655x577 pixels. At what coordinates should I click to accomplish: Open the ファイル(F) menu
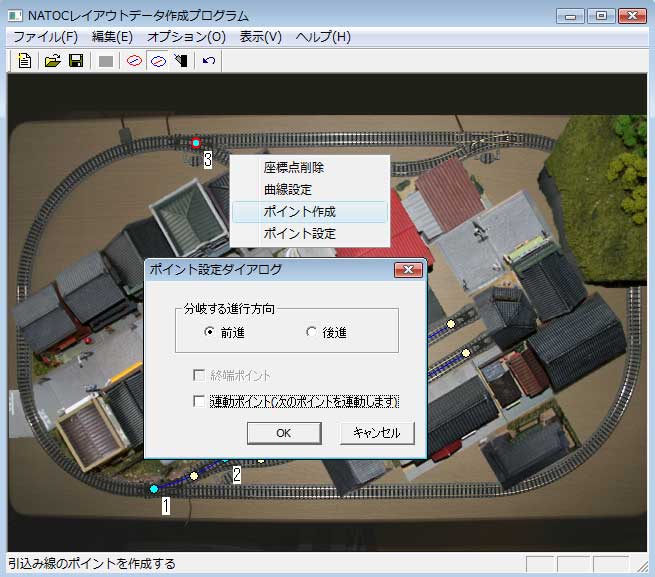(x=46, y=37)
